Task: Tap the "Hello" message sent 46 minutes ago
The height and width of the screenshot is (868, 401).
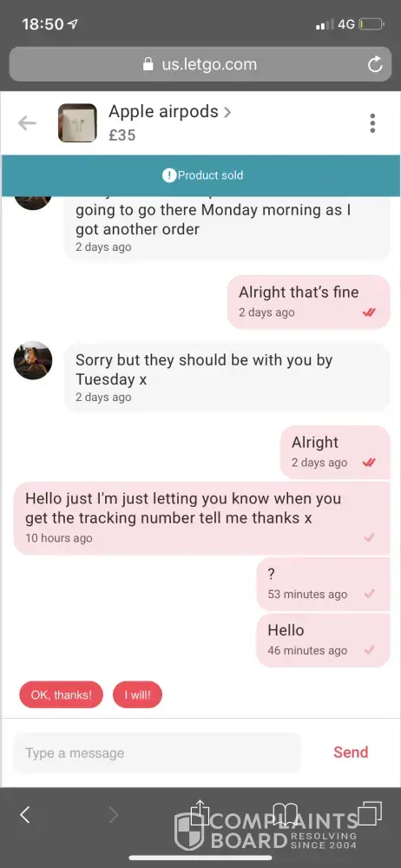Action: click(324, 640)
